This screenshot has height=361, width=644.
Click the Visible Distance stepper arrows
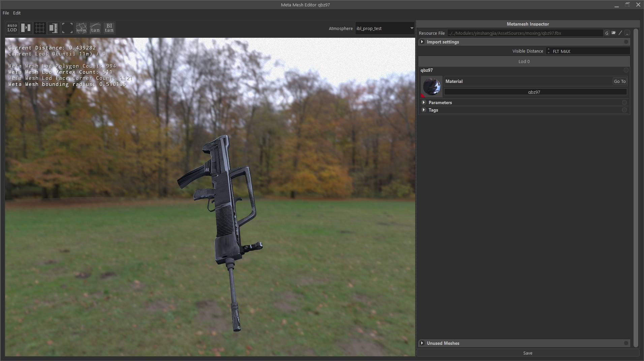(549, 51)
